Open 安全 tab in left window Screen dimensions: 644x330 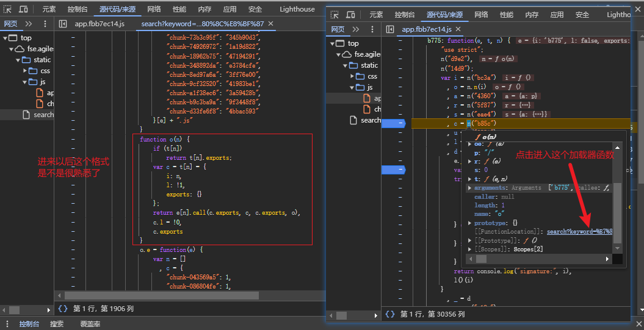(255, 9)
